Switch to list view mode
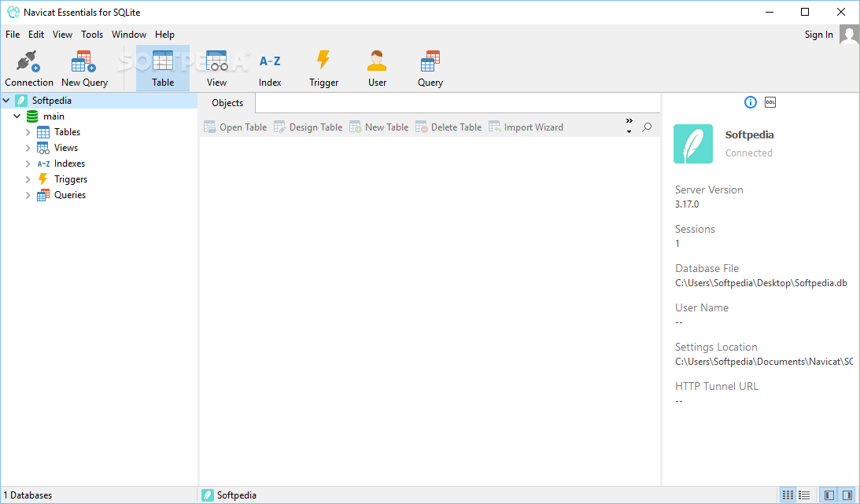 click(804, 495)
